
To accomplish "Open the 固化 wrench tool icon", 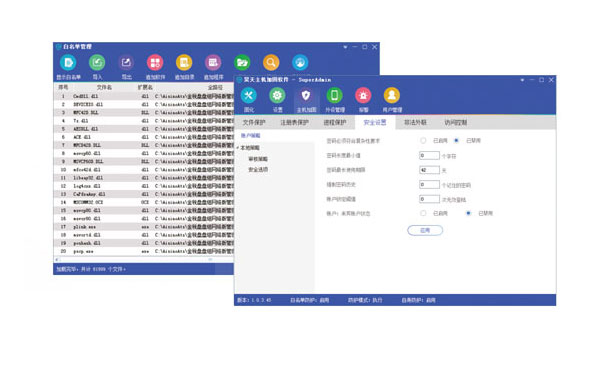I will point(249,96).
